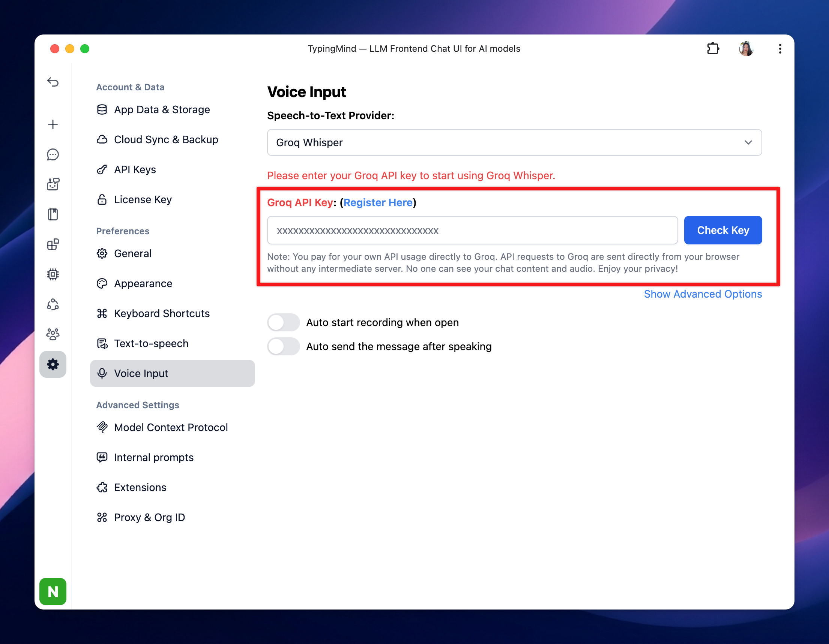Click the lock icon beside License Key

[x=102, y=199]
